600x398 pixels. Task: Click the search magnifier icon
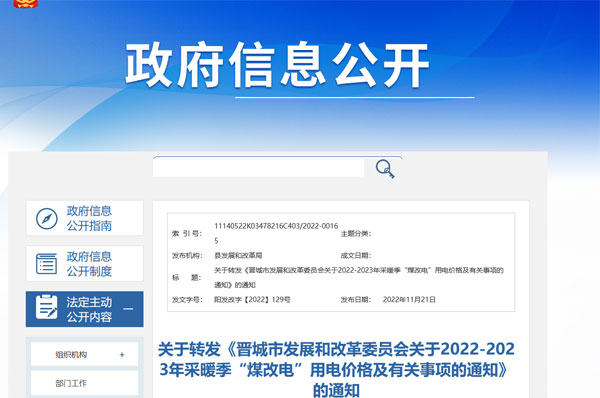point(385,169)
